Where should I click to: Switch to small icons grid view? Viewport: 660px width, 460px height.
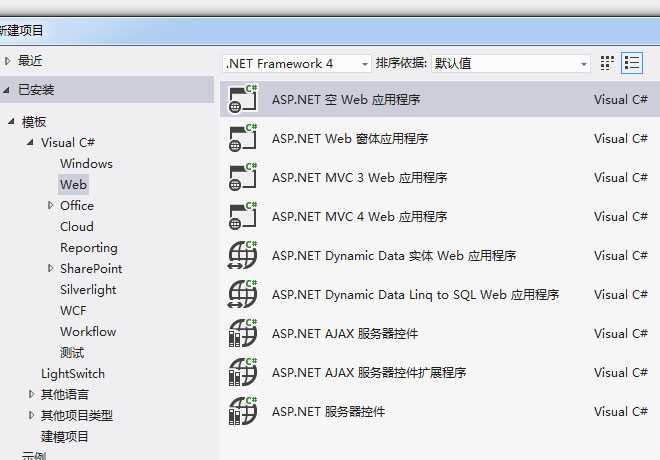[x=607, y=64]
